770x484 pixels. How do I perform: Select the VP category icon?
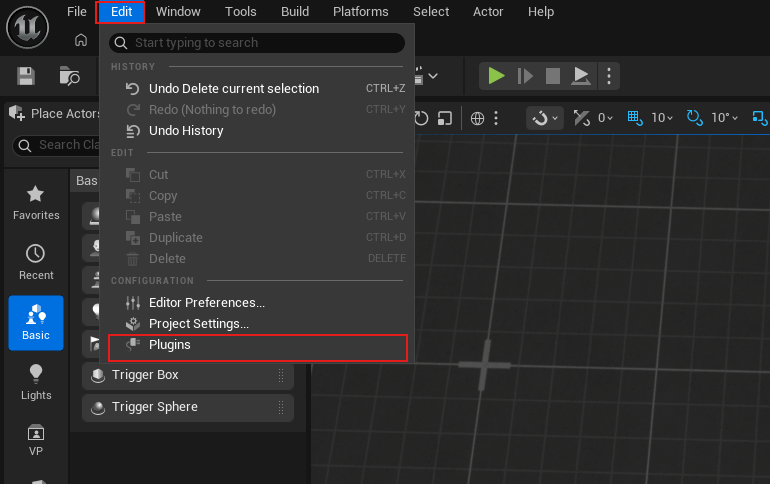click(x=36, y=440)
